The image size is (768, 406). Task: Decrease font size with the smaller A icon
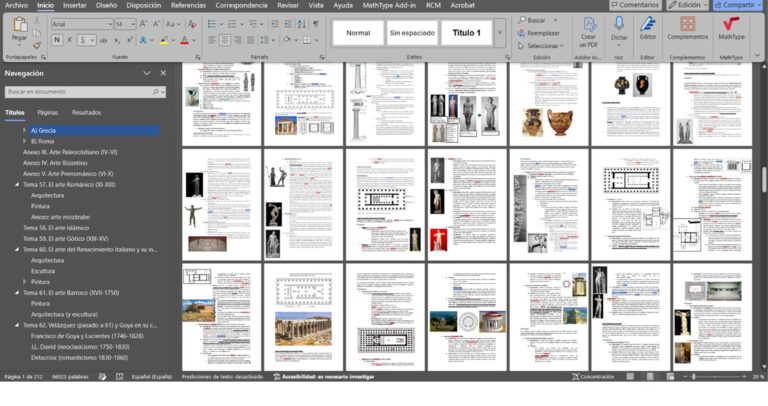(156, 24)
